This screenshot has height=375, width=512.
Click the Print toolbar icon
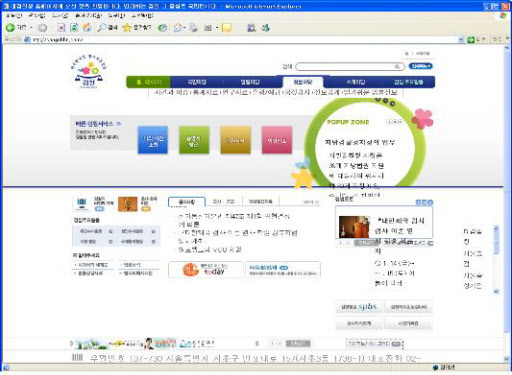point(194,28)
